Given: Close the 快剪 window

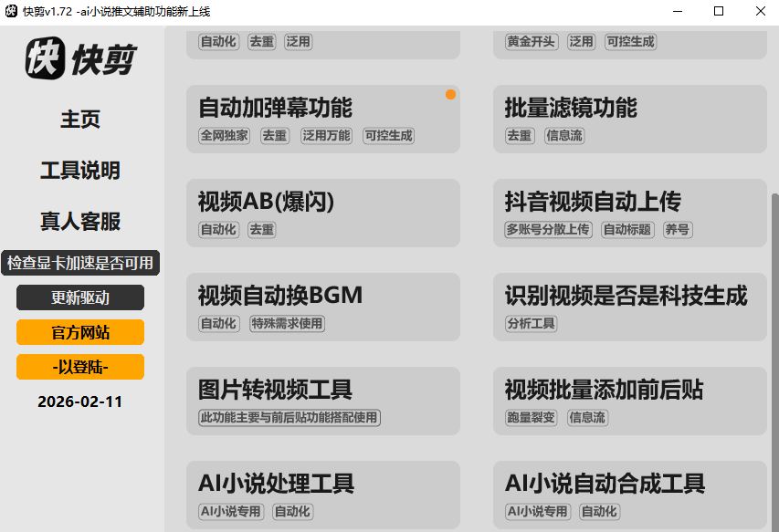Looking at the screenshot, I should [x=760, y=11].
